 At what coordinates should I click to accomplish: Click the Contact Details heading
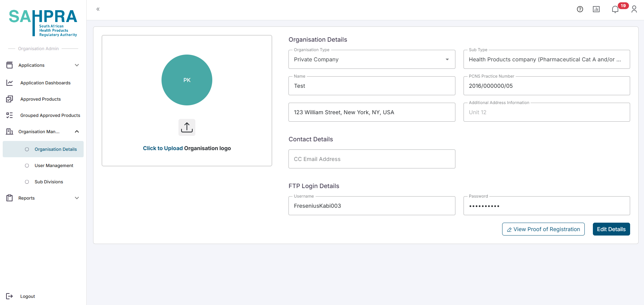click(311, 139)
